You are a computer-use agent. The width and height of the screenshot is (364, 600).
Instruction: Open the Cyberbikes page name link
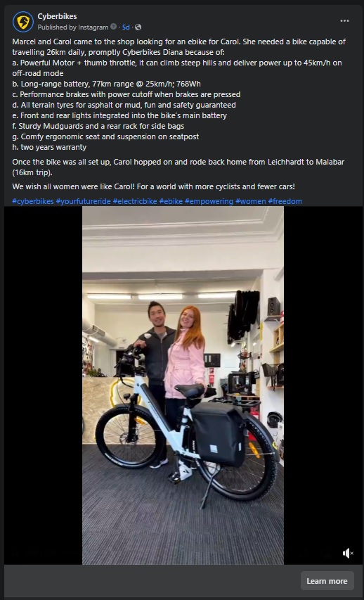[57, 16]
